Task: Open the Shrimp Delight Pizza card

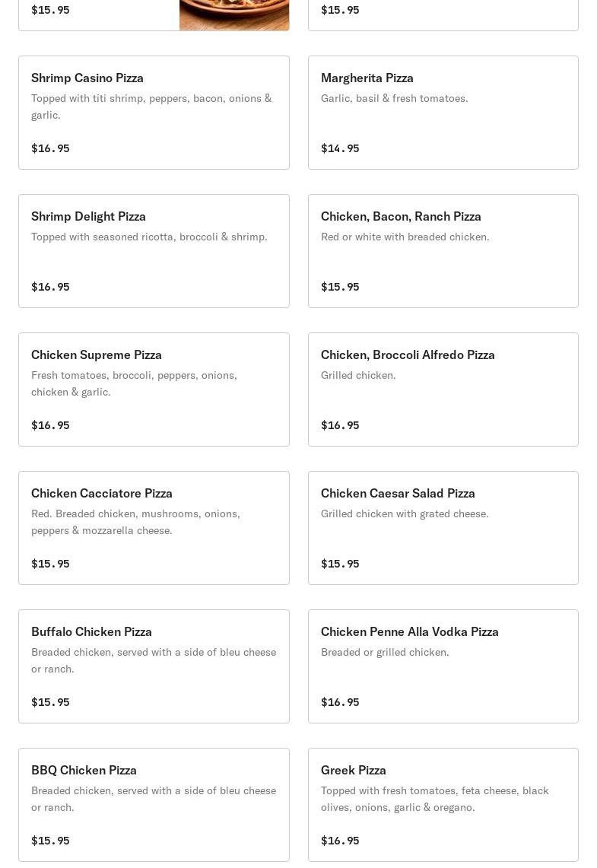Action: [154, 251]
